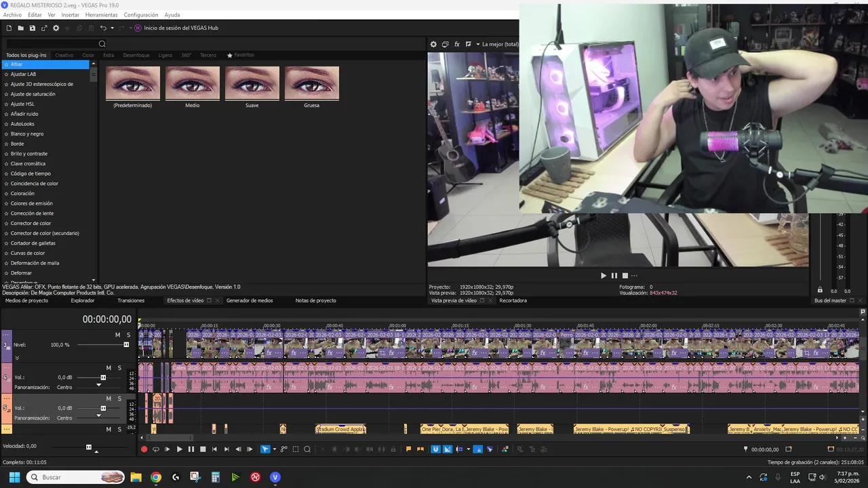Image resolution: width=868 pixels, height=488 pixels.
Task: Open the preview quality La mejor dropdown
Action: [497, 44]
